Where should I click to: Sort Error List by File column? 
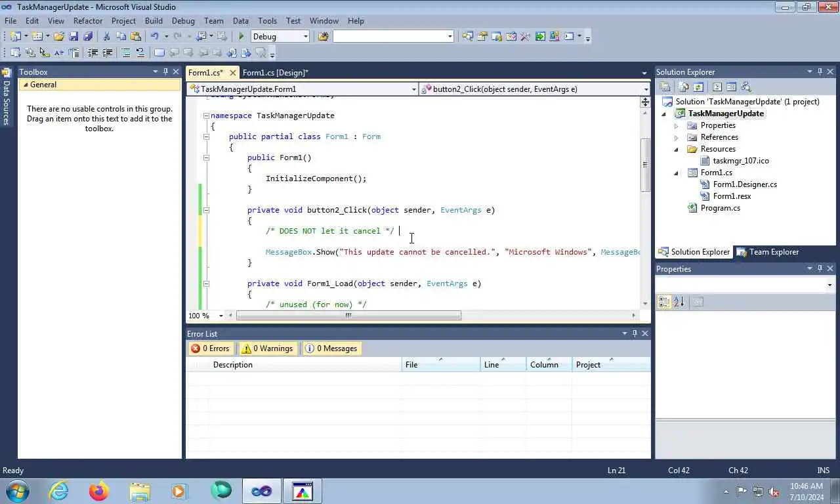pos(441,365)
